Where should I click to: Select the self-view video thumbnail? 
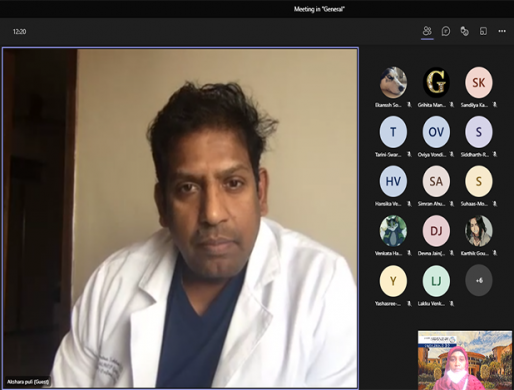[465, 360]
